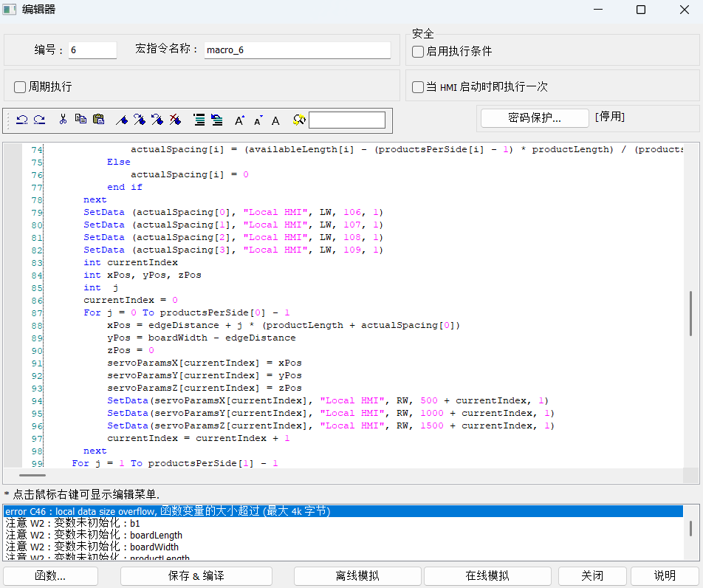703x588 pixels.
Task: Click the code editor vertical scrollbar thumb
Action: (x=691, y=313)
